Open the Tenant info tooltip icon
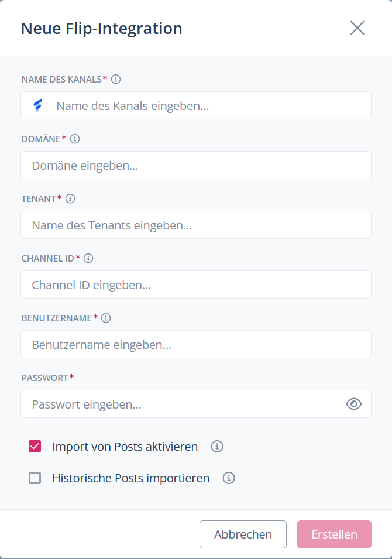Image resolution: width=392 pixels, height=559 pixels. pos(70,198)
